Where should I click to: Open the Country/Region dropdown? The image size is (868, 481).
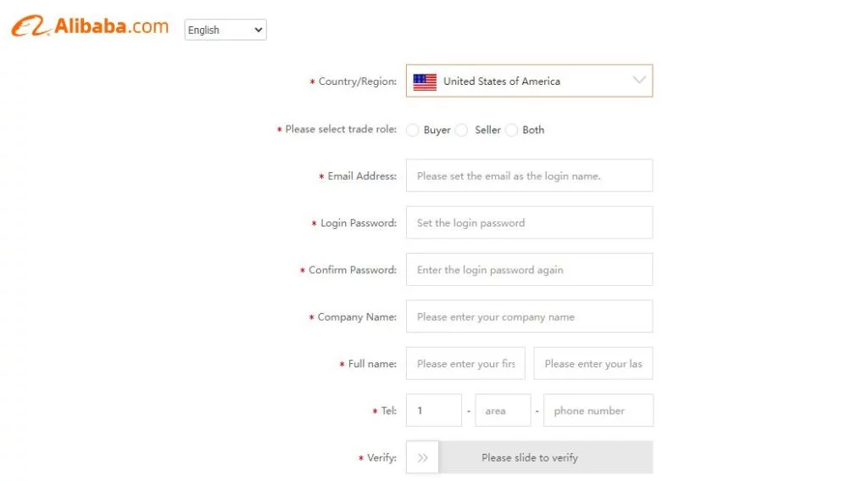(x=529, y=81)
